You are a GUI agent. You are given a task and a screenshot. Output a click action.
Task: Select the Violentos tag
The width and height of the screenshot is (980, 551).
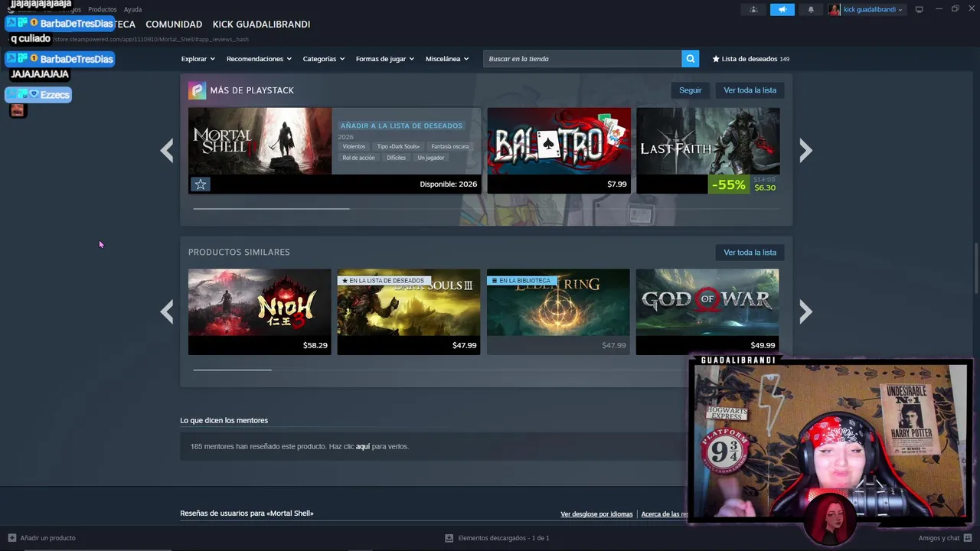[x=354, y=147]
